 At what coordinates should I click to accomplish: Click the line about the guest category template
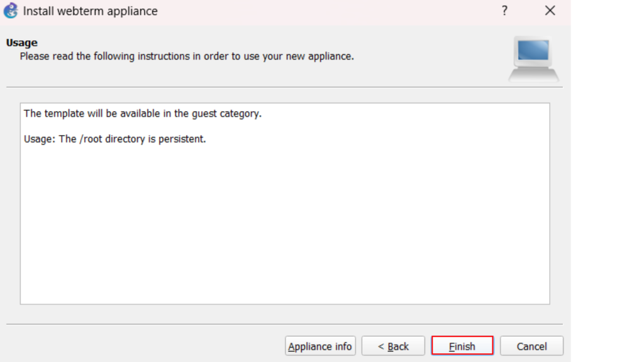(142, 114)
